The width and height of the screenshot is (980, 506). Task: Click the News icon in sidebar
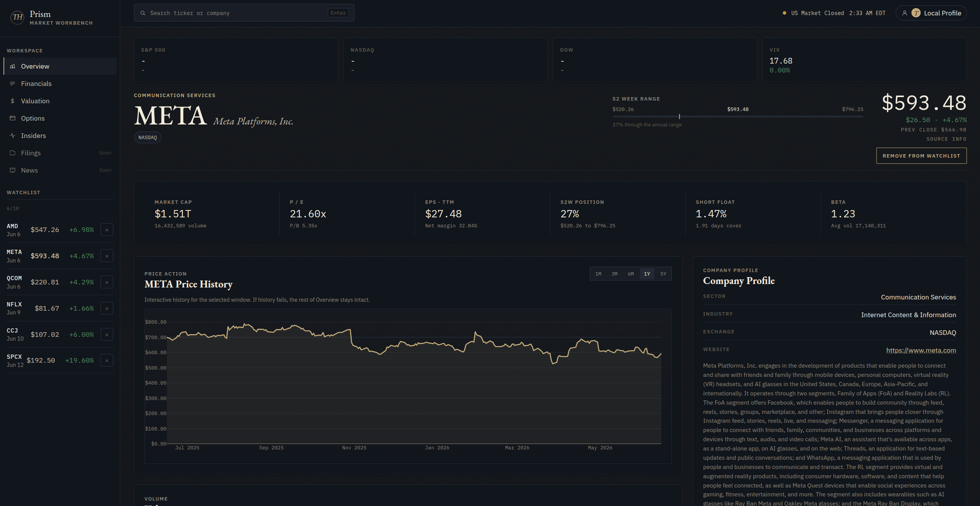[13, 170]
